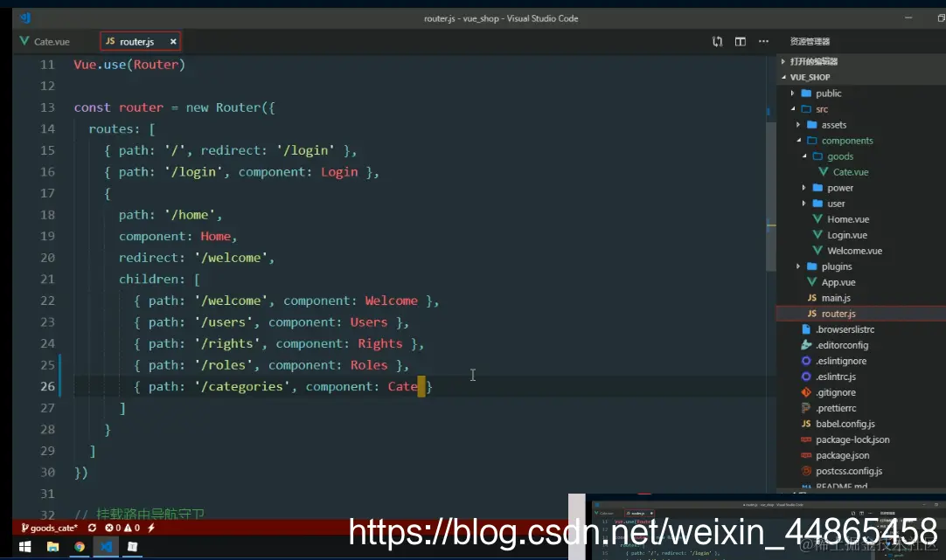Open File Explorer from the taskbar
This screenshot has width=946, height=560.
click(x=53, y=547)
